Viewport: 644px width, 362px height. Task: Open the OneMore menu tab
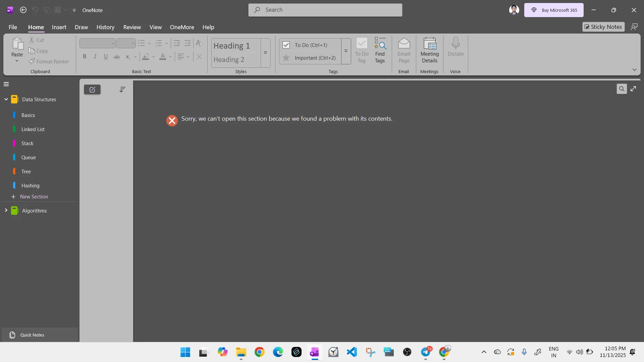182,27
